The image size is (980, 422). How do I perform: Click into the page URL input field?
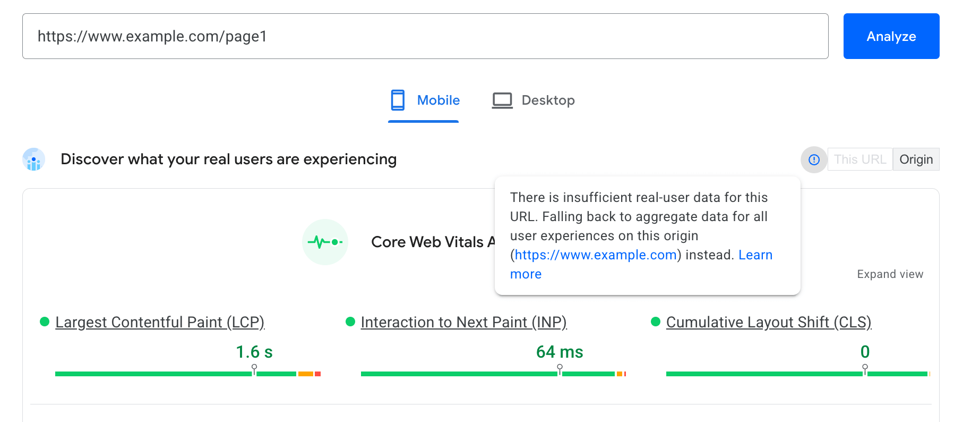click(425, 36)
